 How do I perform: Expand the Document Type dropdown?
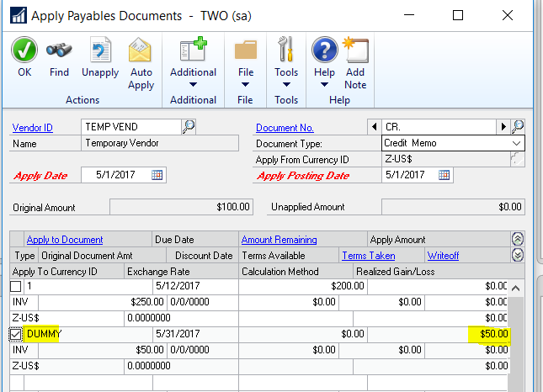(x=517, y=143)
